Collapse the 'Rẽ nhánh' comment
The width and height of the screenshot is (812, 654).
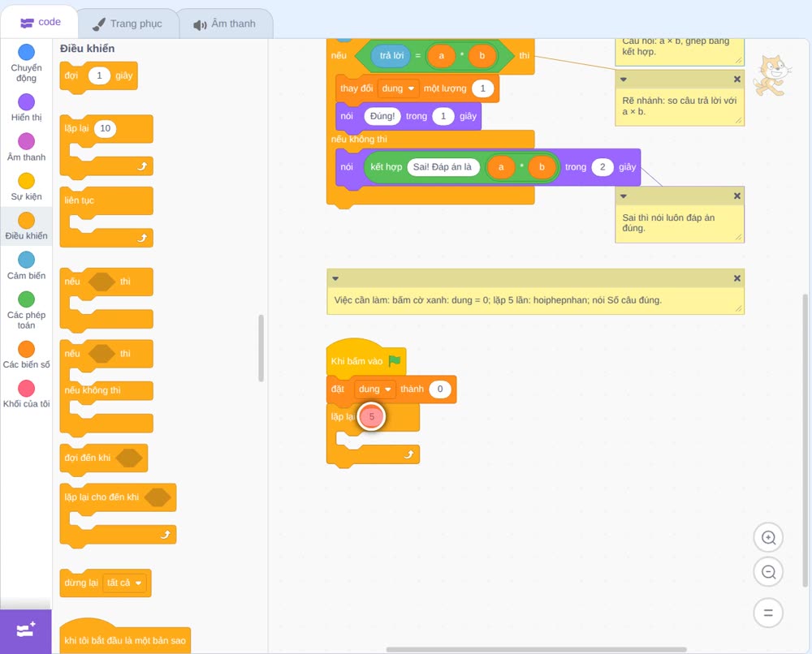(x=624, y=80)
